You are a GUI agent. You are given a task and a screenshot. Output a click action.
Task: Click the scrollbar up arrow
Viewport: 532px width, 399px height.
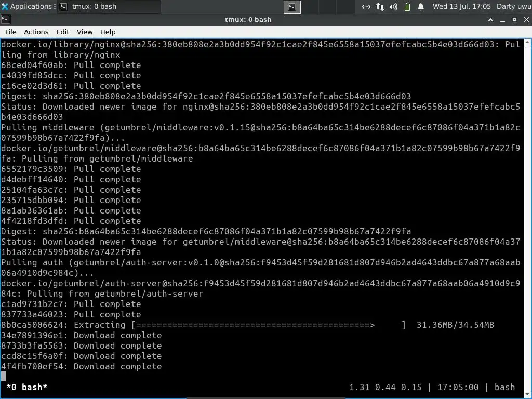[x=528, y=43]
